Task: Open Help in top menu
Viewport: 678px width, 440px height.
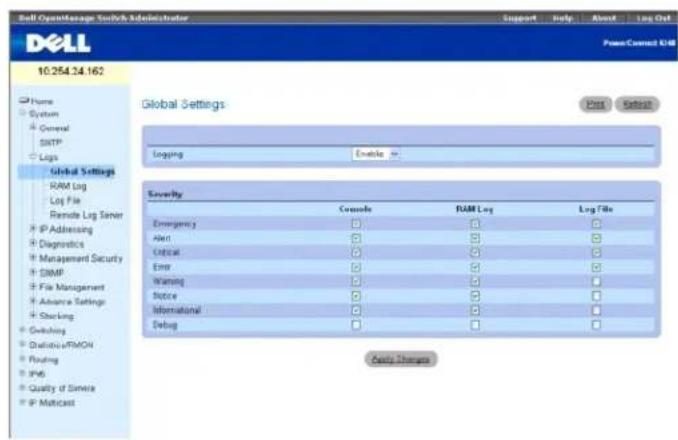Action: click(x=563, y=18)
